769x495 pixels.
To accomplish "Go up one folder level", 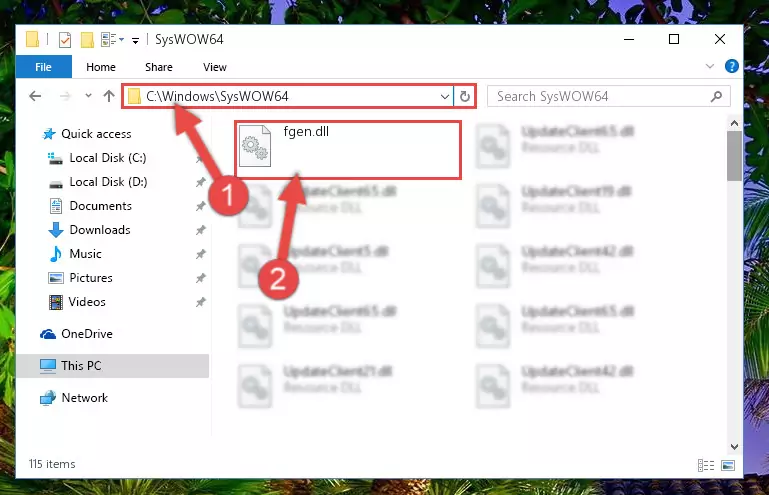I will [x=109, y=96].
